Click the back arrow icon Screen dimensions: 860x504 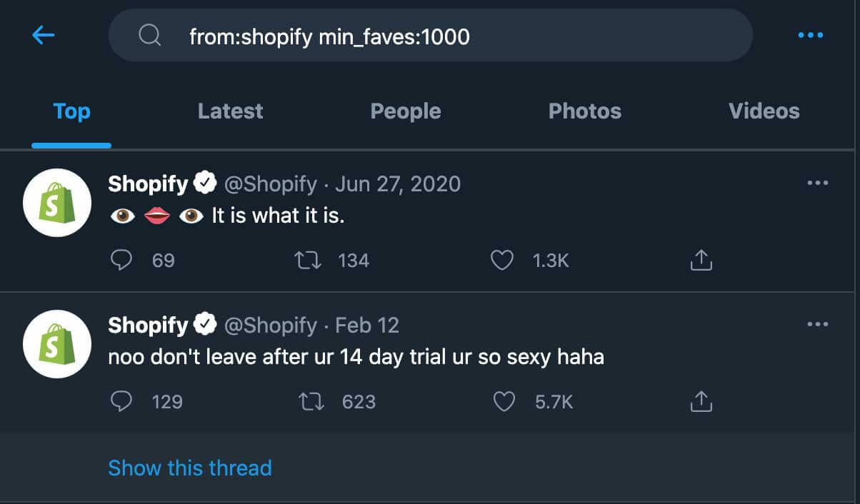(44, 35)
